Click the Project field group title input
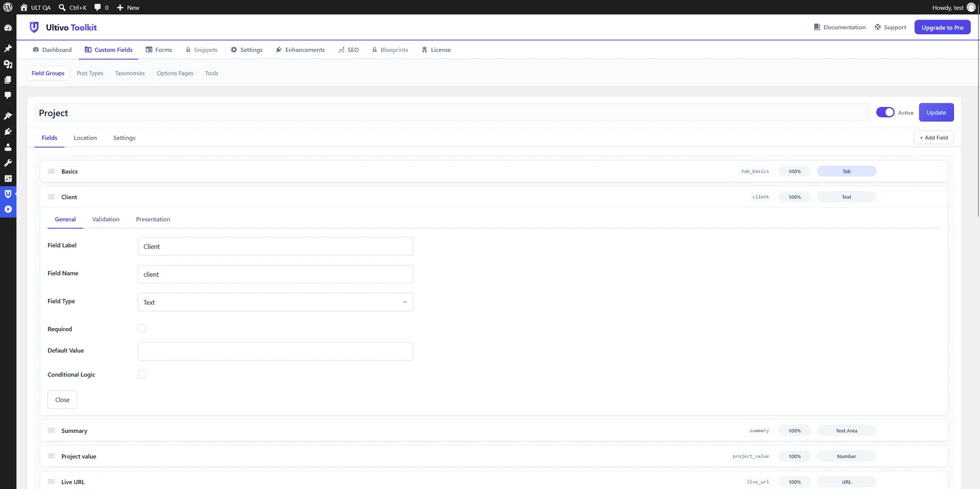The image size is (980, 489). click(452, 113)
